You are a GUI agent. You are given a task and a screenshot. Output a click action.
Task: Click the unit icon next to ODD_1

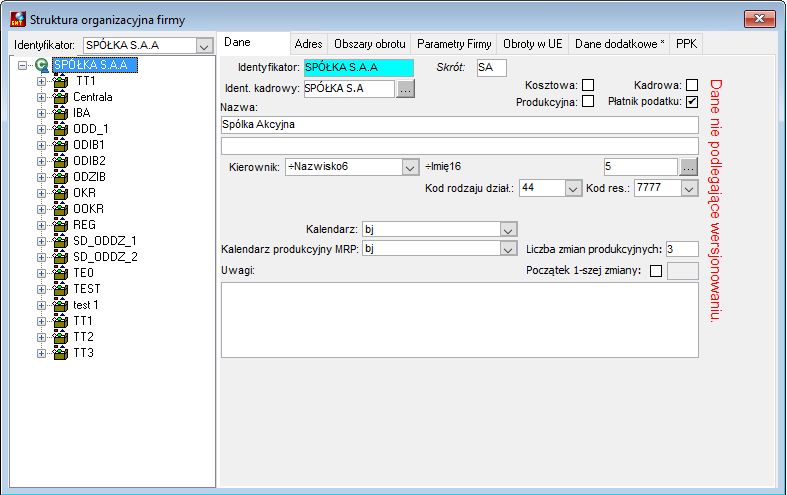click(60, 130)
